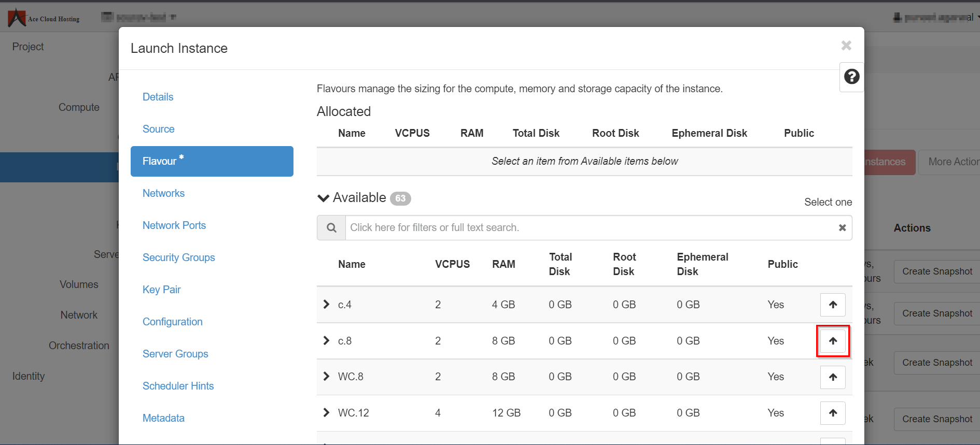Click the help question mark icon

pyautogui.click(x=851, y=77)
